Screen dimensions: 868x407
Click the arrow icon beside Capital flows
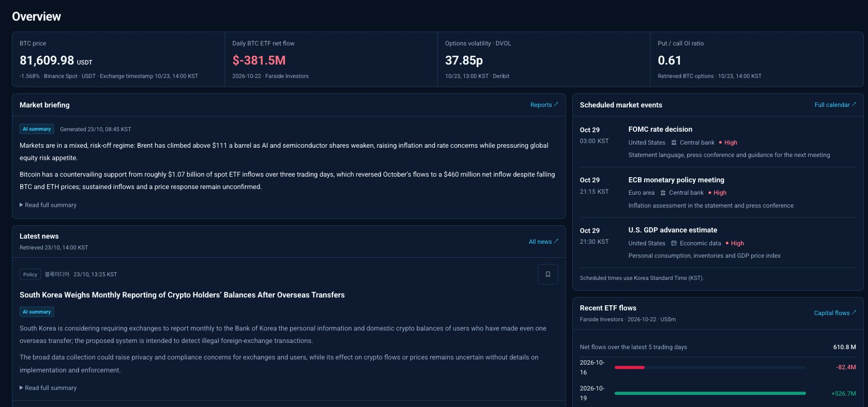click(x=854, y=312)
